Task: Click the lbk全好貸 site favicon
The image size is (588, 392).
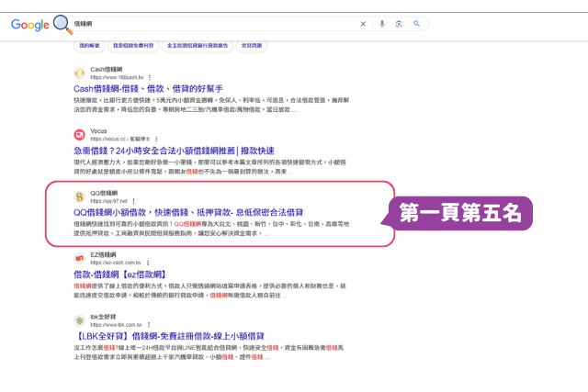Action: pyautogui.click(x=80, y=320)
